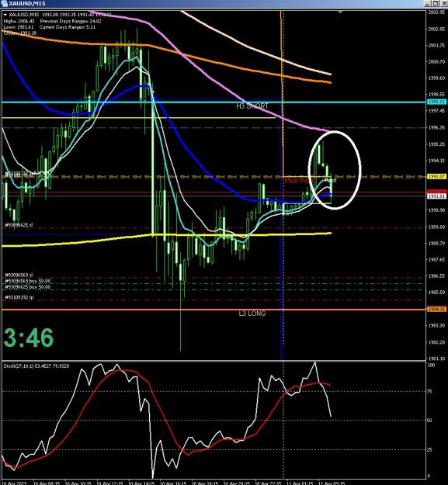The width and height of the screenshot is (448, 485).
Task: Minimize the XAUUSD,M15 chart window
Action: click(x=427, y=3)
